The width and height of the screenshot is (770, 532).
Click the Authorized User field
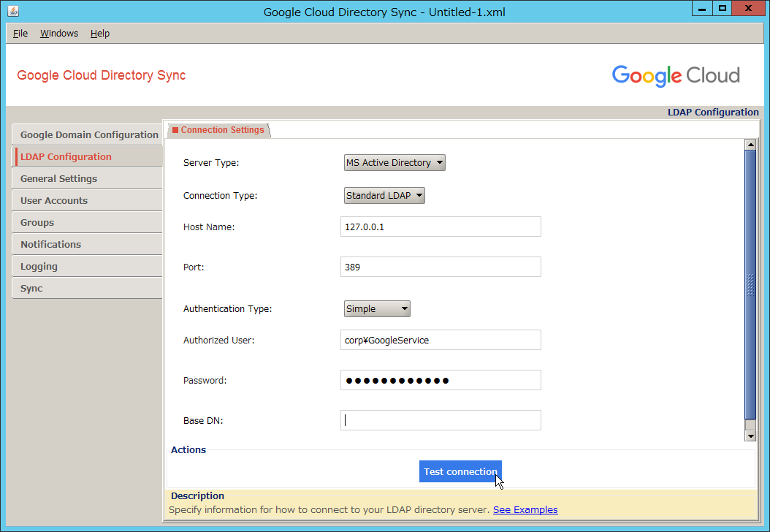441,341
